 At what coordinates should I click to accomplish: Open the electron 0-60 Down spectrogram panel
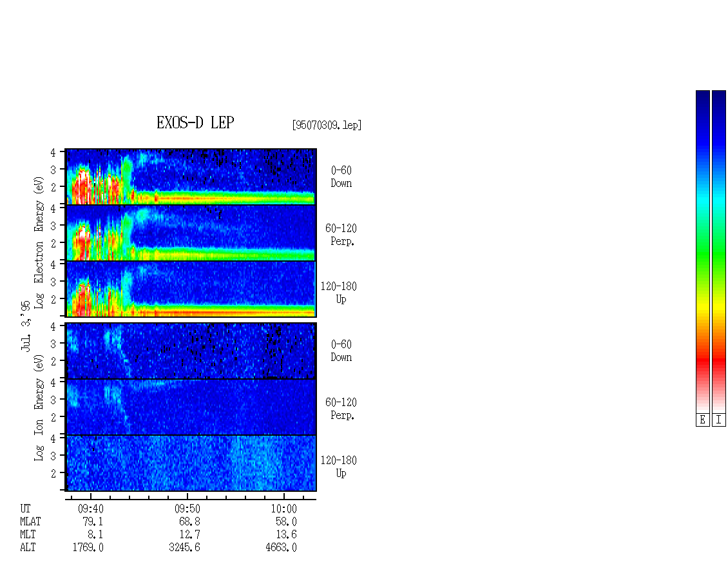pos(191,177)
